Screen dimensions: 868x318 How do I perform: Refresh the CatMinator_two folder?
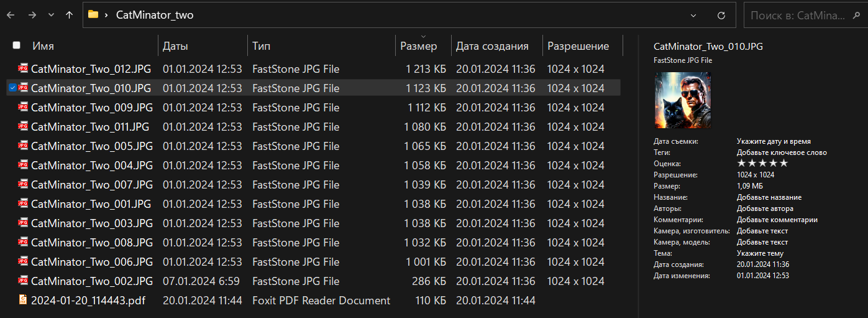tap(721, 16)
